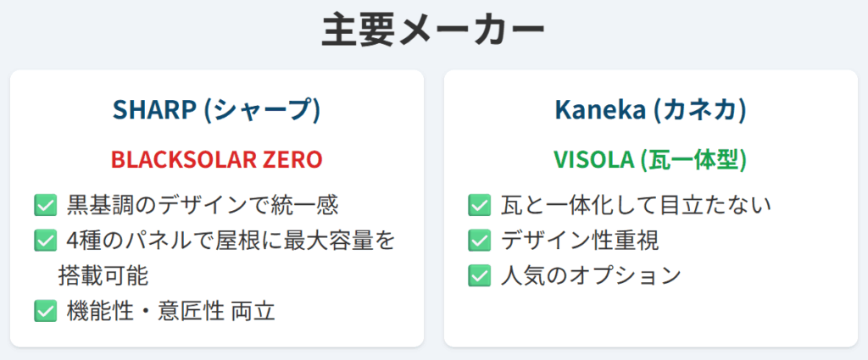Click checkmark icon next to 4種のパネル
The image size is (868, 360).
[45, 241]
